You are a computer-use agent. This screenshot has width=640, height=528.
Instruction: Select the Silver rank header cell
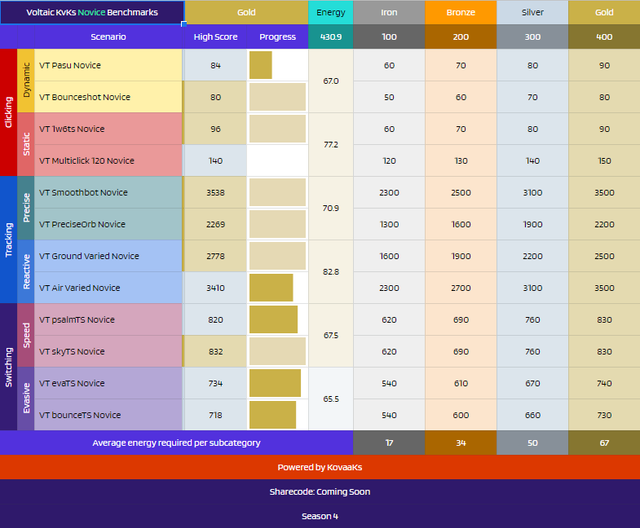pyautogui.click(x=532, y=12)
